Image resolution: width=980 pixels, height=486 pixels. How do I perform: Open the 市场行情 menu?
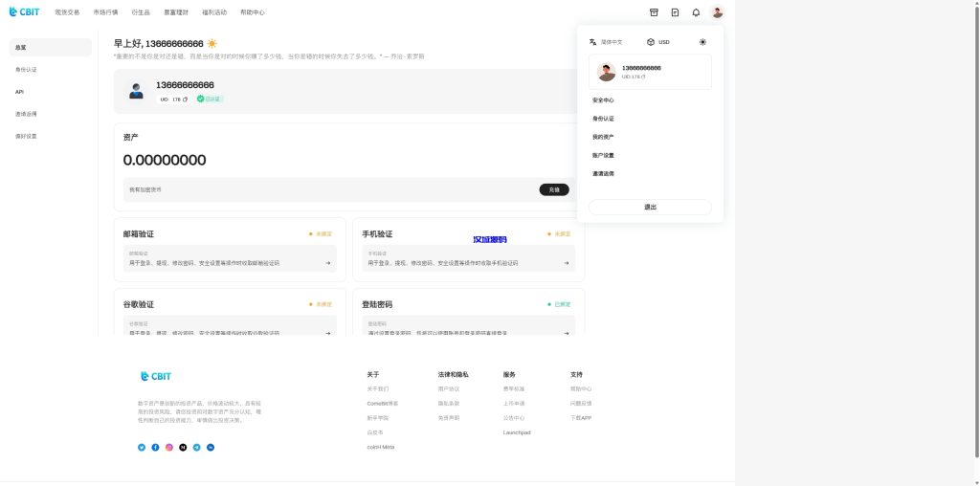(x=105, y=12)
